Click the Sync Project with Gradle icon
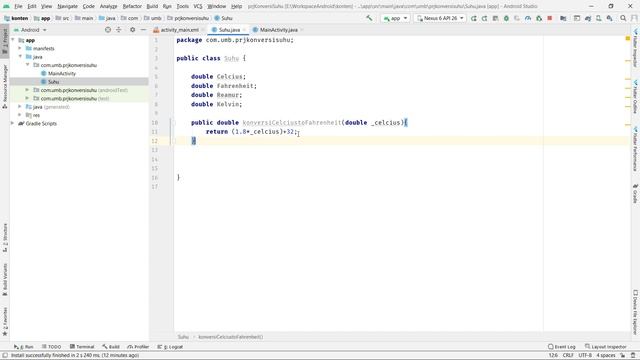The width and height of the screenshot is (640, 360). click(x=588, y=18)
